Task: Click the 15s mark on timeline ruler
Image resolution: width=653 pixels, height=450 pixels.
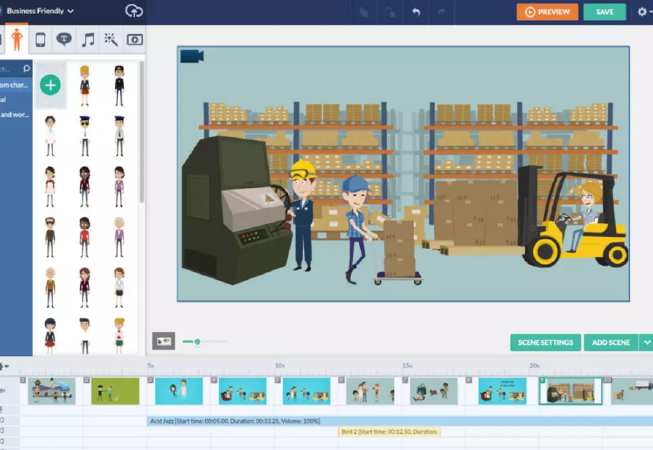Action: coord(407,365)
